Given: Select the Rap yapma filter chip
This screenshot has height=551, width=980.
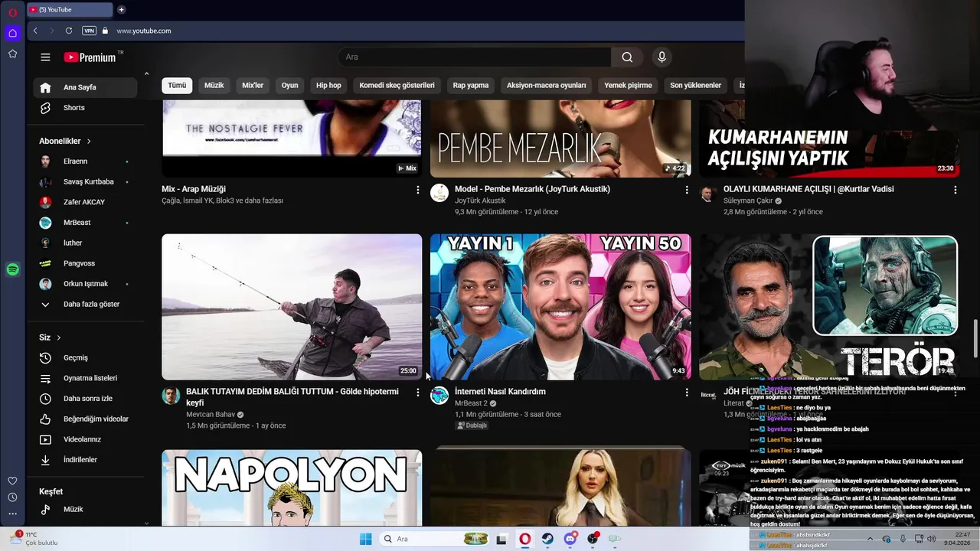Looking at the screenshot, I should click(x=470, y=86).
